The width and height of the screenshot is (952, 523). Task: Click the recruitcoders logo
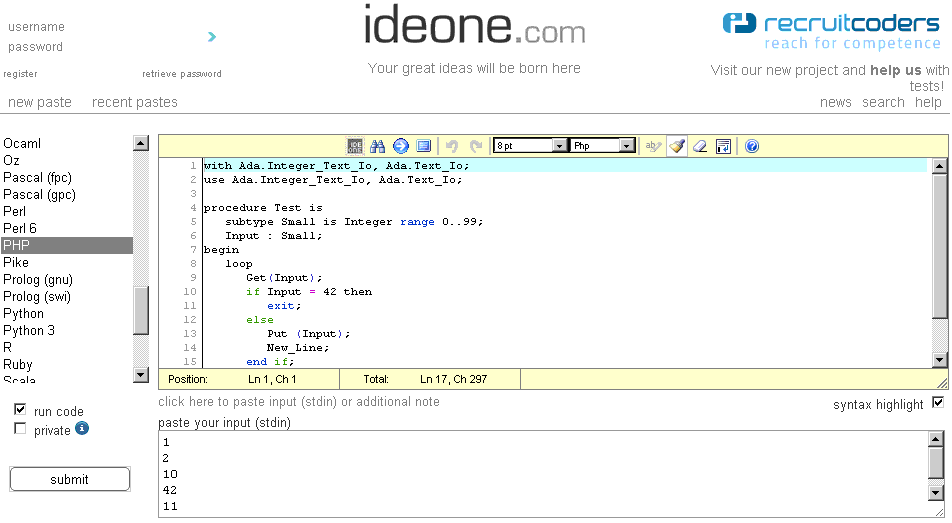tap(831, 31)
